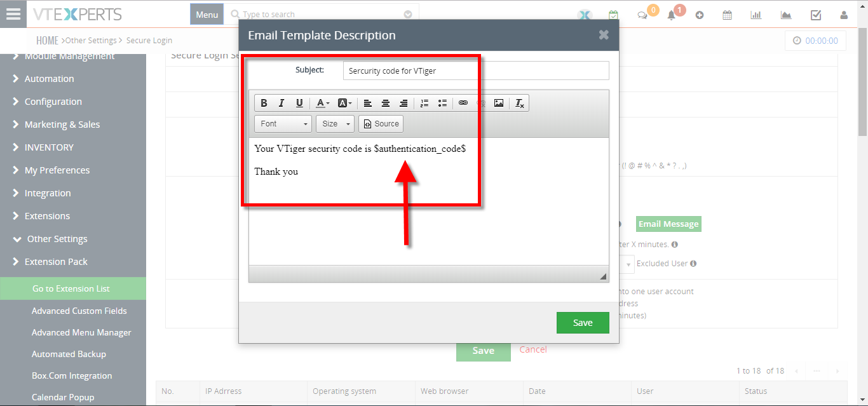This screenshot has width=868, height=406.
Task: Insert a bulleted list
Action: coord(442,103)
